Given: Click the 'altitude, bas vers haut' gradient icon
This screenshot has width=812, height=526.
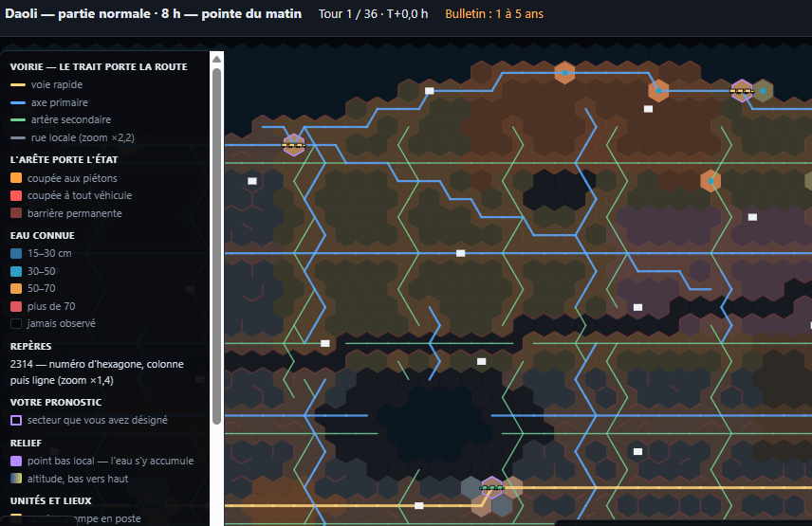Looking at the screenshot, I should (x=16, y=479).
